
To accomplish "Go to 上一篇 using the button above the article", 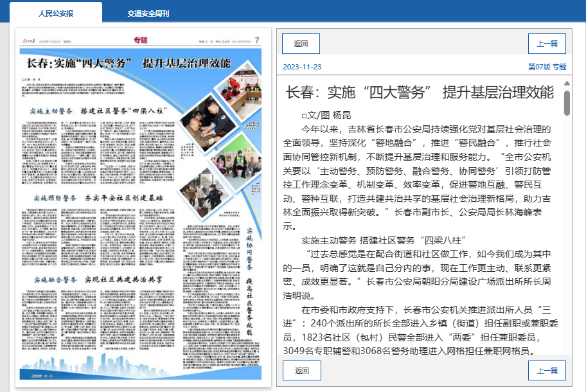I will coord(547,44).
